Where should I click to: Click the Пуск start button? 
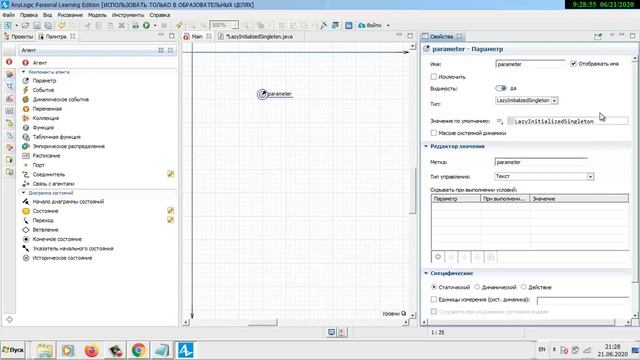click(x=13, y=350)
